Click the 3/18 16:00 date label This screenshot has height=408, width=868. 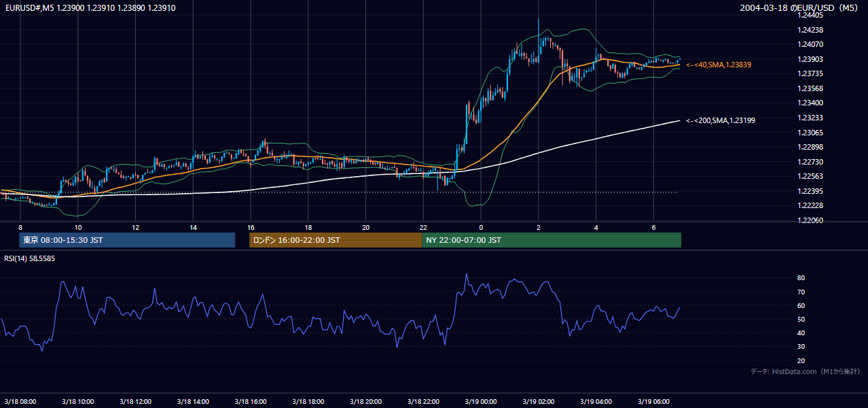pyautogui.click(x=251, y=402)
